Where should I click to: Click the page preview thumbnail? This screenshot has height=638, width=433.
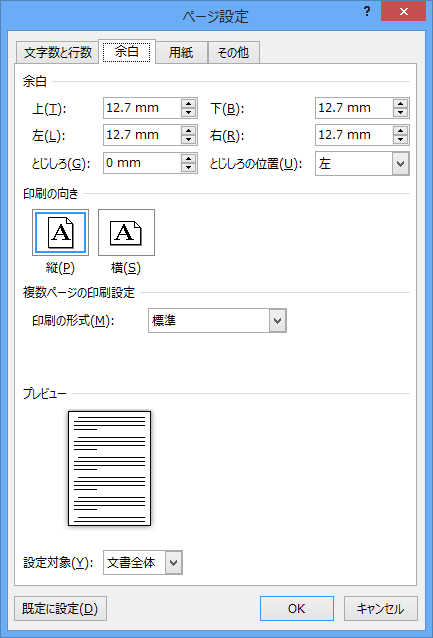pyautogui.click(x=109, y=468)
